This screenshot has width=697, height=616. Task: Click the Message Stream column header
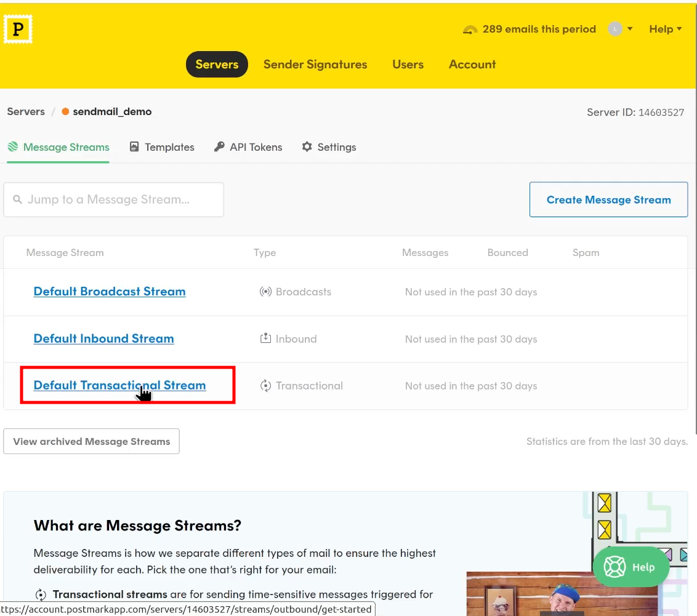(65, 253)
